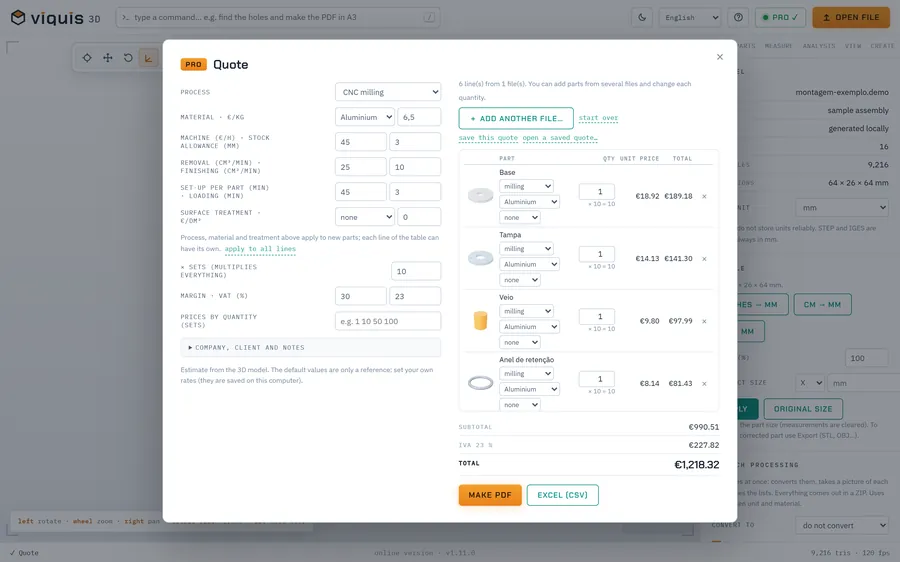The height and width of the screenshot is (562, 900).
Task: Click the Veio quantity field
Action: click(597, 316)
